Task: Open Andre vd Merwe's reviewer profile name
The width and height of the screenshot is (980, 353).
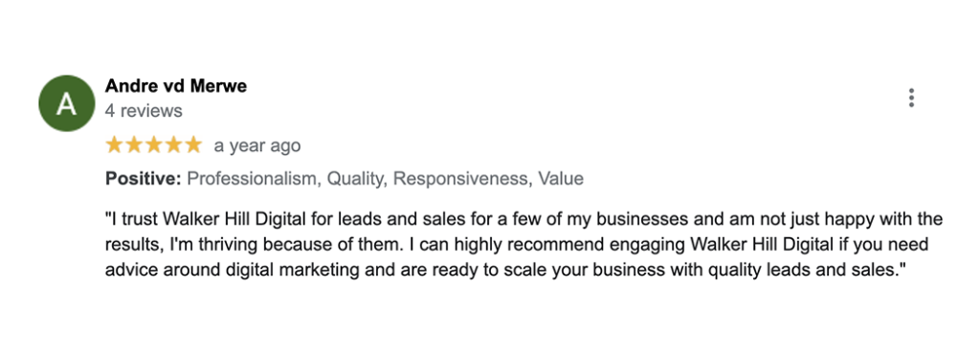Action: point(176,86)
